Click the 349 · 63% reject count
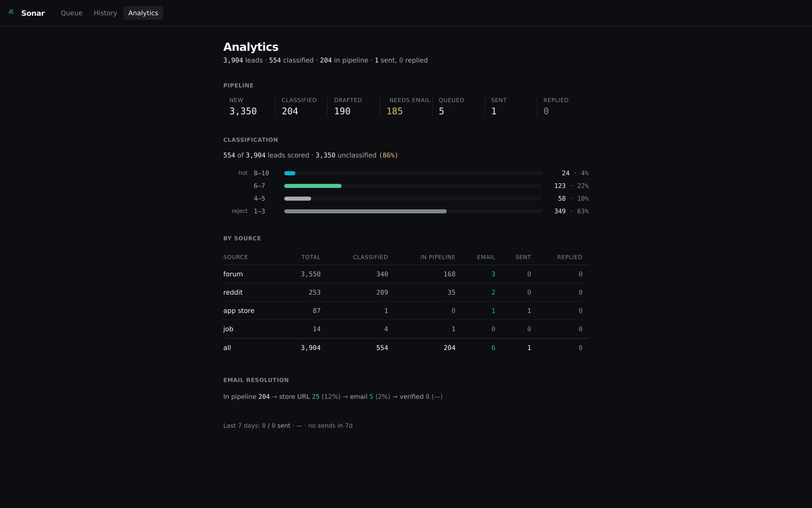This screenshot has height=508, width=812. (571, 211)
